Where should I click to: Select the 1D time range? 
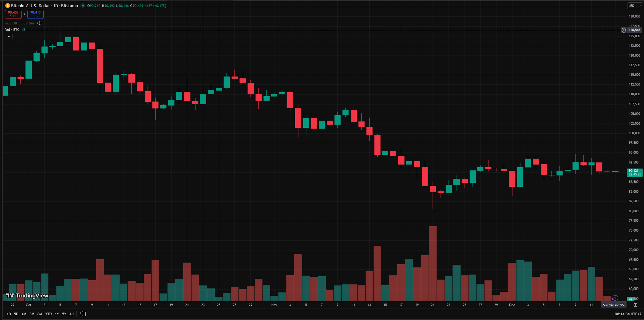coord(9,314)
